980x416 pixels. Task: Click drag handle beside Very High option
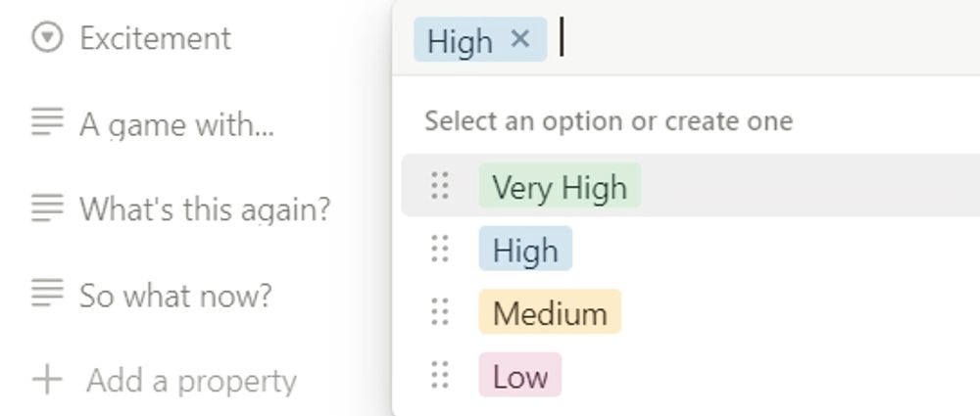(440, 186)
